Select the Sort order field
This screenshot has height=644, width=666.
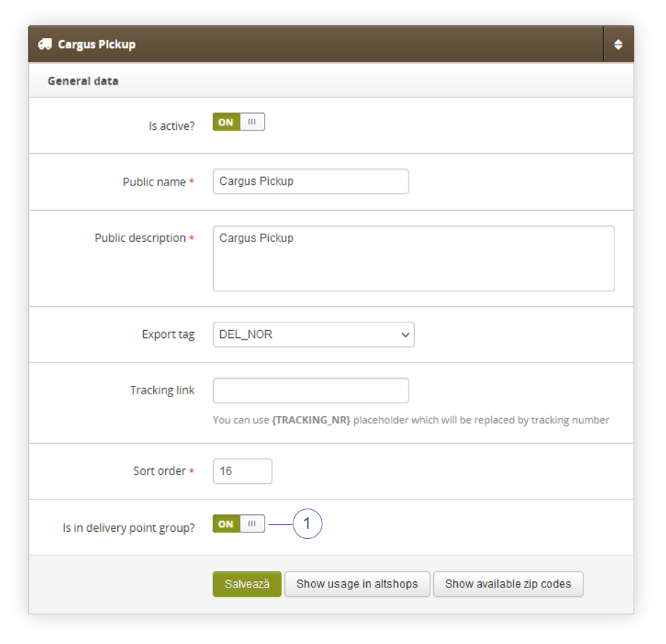pyautogui.click(x=243, y=471)
